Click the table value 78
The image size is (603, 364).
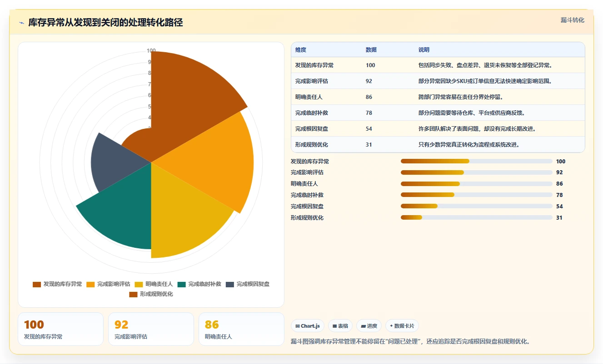pos(369,113)
